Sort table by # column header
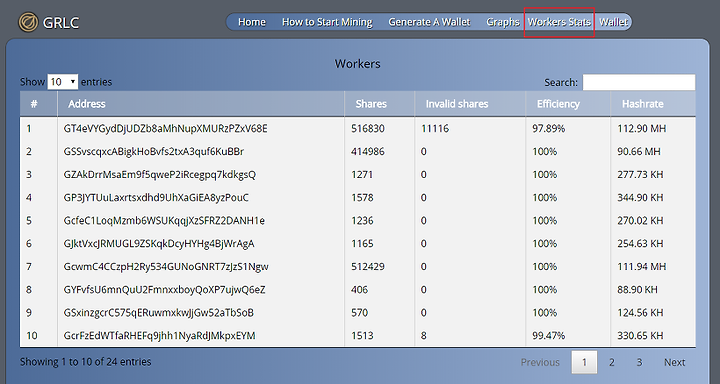Screen dimensions: 720x384 (x=39, y=104)
